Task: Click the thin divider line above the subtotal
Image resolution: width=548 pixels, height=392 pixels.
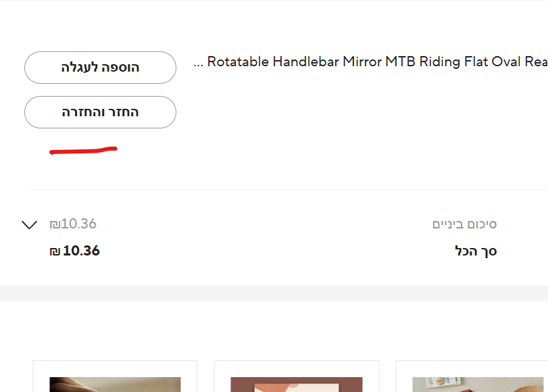Action: 284,190
